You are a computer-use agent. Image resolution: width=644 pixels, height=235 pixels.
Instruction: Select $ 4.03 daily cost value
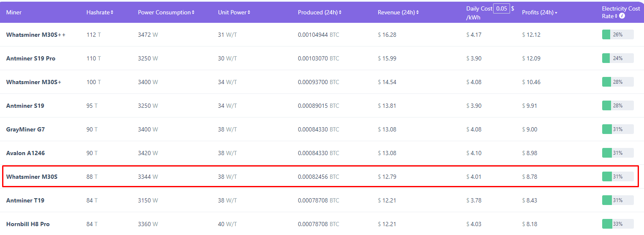pos(474,224)
